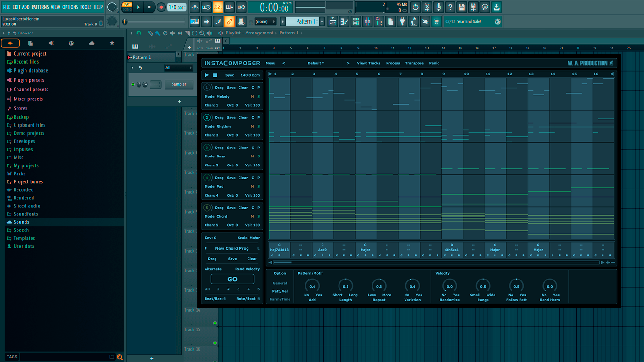Click the tempo 140.000 field

(x=177, y=7)
